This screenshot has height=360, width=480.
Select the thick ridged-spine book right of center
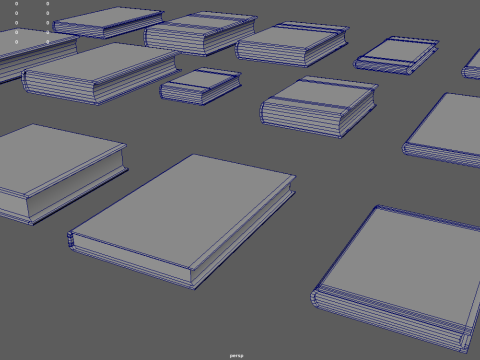319,106
